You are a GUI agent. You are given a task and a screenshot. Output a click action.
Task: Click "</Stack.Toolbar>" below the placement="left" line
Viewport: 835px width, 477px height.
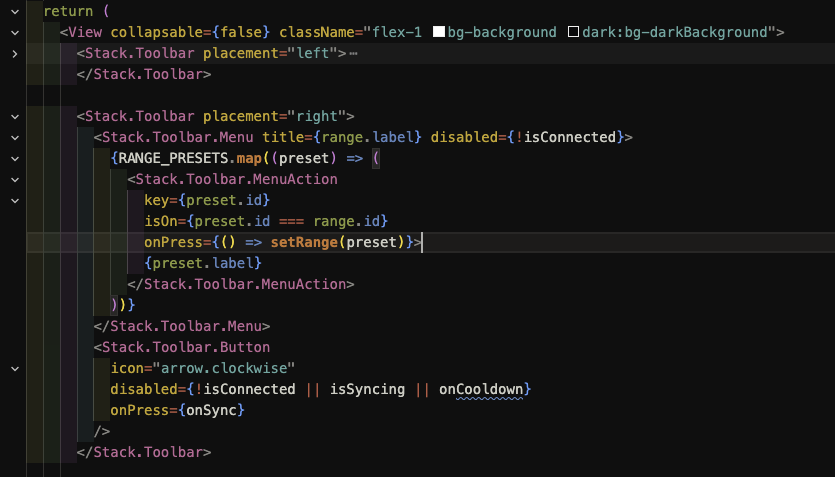tap(144, 74)
